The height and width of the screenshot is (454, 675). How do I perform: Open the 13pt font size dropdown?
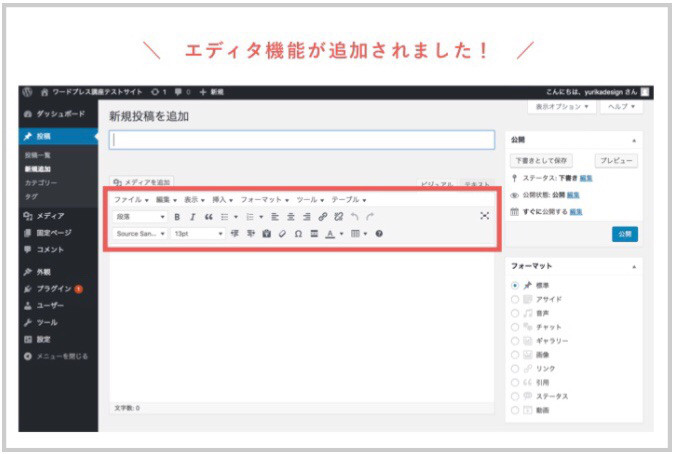198,234
